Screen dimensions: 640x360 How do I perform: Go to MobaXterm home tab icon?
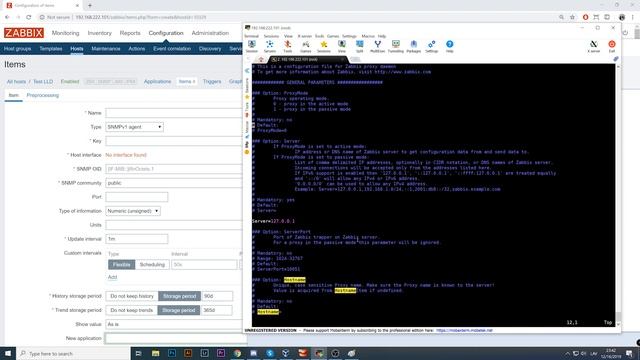[x=261, y=60]
